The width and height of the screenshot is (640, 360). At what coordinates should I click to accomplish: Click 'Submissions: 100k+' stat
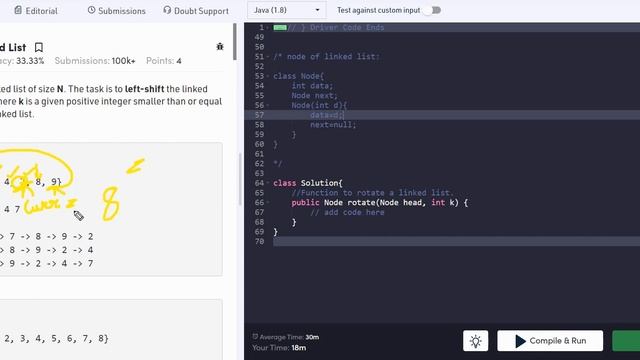tap(95, 61)
